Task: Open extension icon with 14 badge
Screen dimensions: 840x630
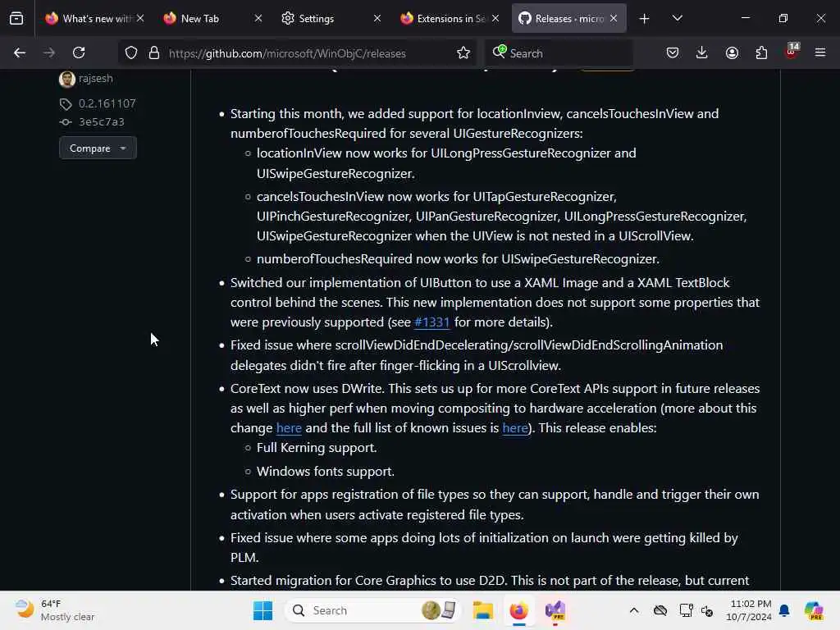Action: (x=792, y=52)
